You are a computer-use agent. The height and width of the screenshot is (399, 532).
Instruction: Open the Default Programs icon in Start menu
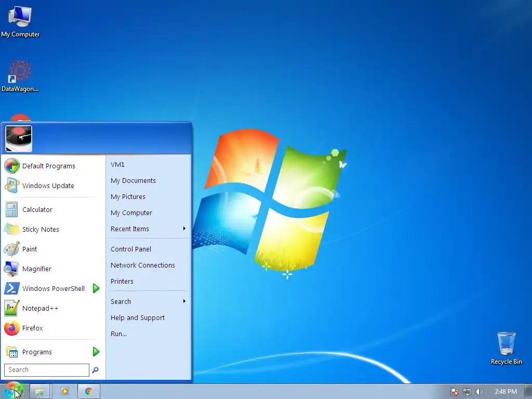tap(12, 166)
